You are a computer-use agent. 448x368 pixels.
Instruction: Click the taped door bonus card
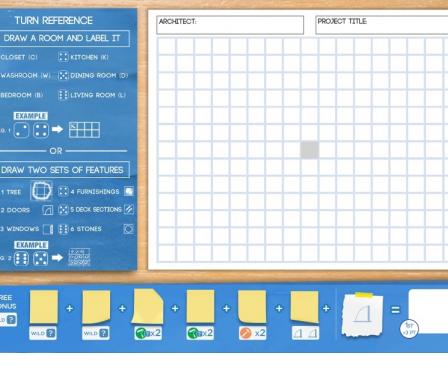click(x=363, y=315)
